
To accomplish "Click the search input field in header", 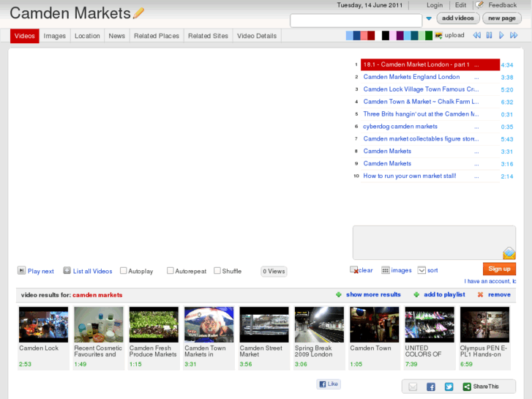I will 356,20.
